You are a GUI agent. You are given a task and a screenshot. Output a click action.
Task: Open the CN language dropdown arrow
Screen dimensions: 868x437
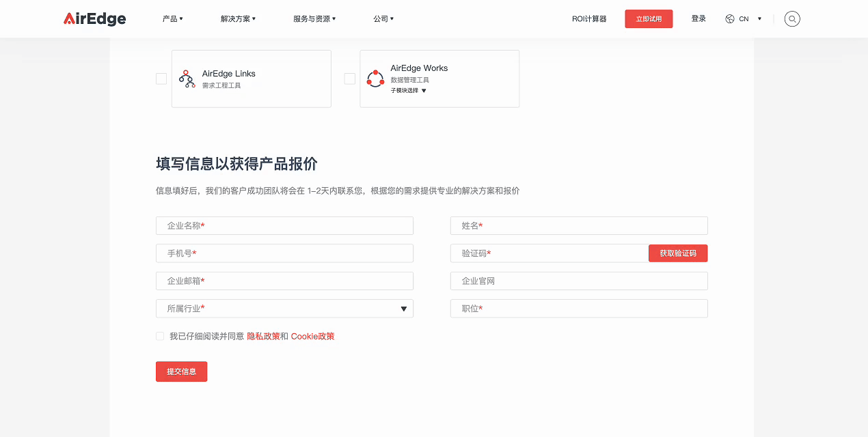click(x=759, y=19)
